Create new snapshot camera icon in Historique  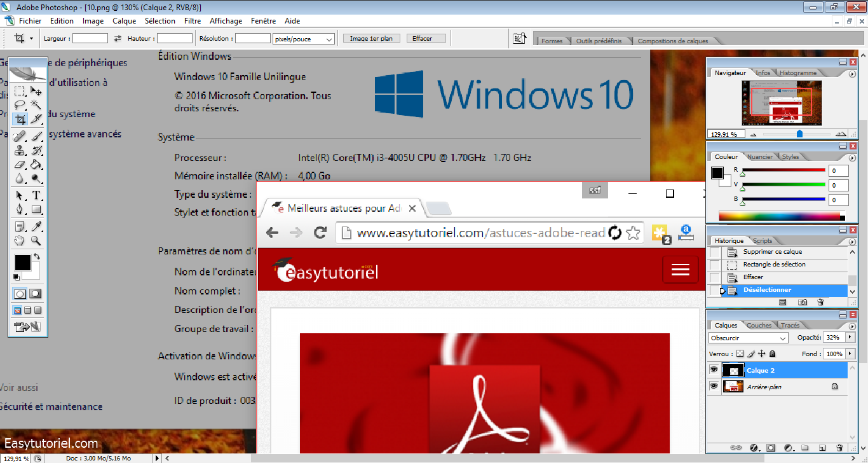tap(803, 302)
